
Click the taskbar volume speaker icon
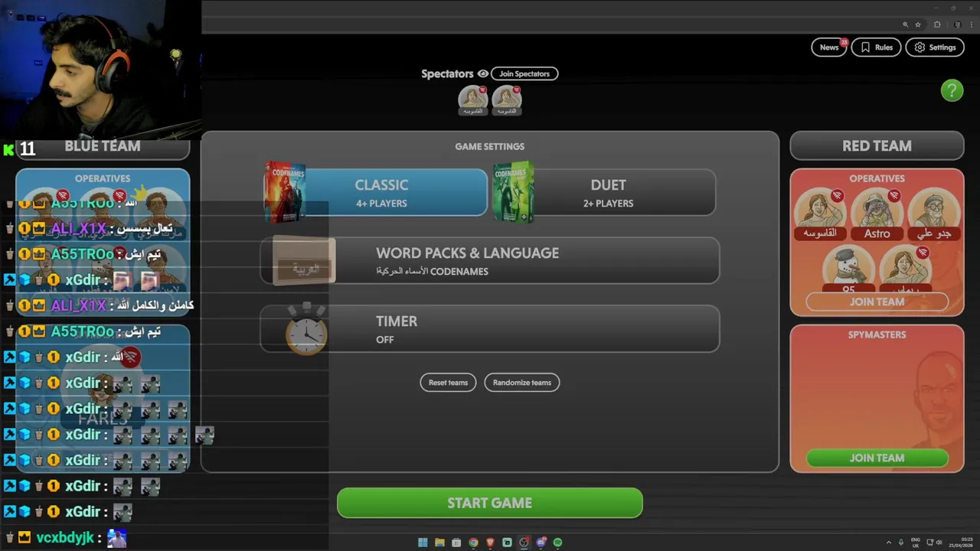939,543
